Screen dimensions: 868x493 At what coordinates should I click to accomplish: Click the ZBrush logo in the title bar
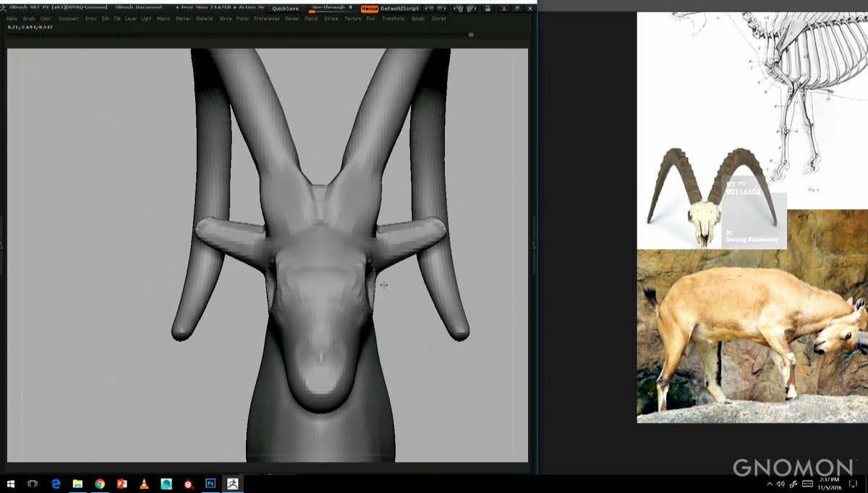click(x=6, y=9)
